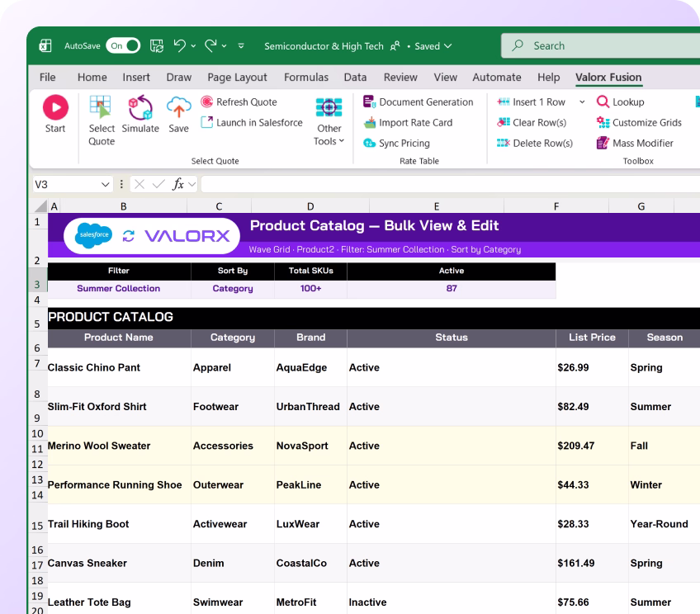
Task: Switch to the Insert tab
Action: coord(136,78)
